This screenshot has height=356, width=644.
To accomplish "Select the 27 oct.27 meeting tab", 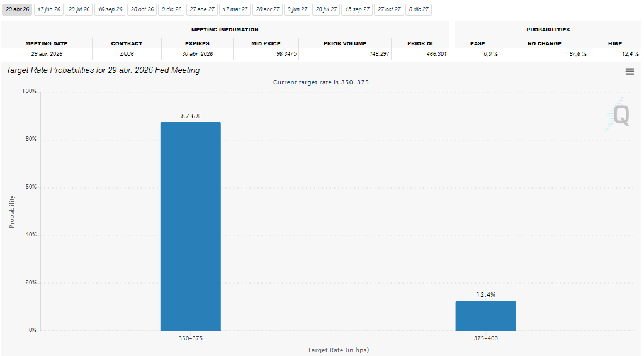I will (x=389, y=9).
